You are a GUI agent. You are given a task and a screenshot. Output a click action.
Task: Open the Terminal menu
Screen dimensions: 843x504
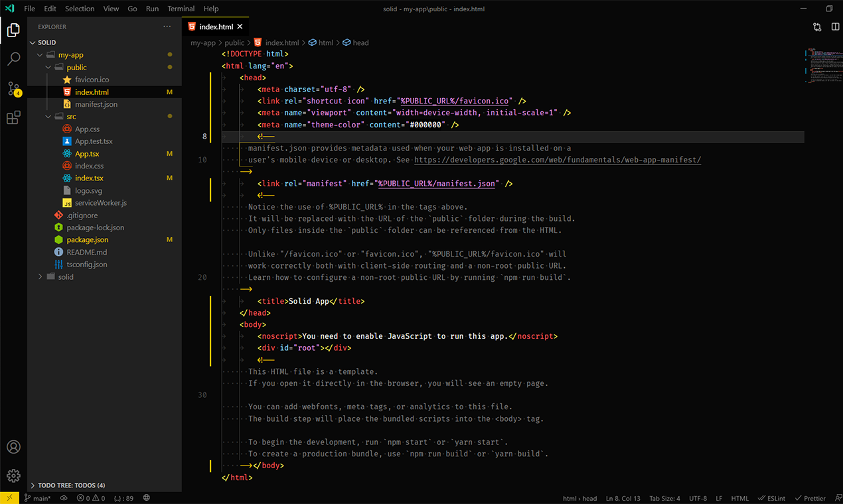(181, 9)
